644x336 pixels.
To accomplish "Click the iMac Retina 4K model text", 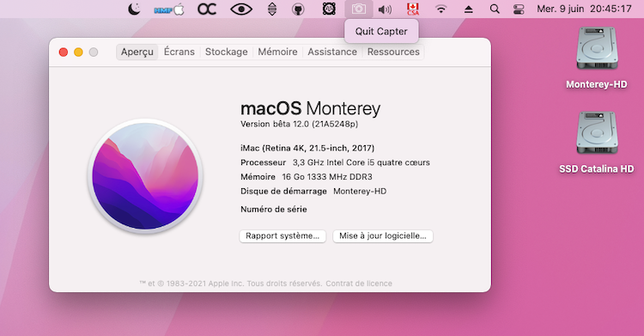I will click(307, 148).
